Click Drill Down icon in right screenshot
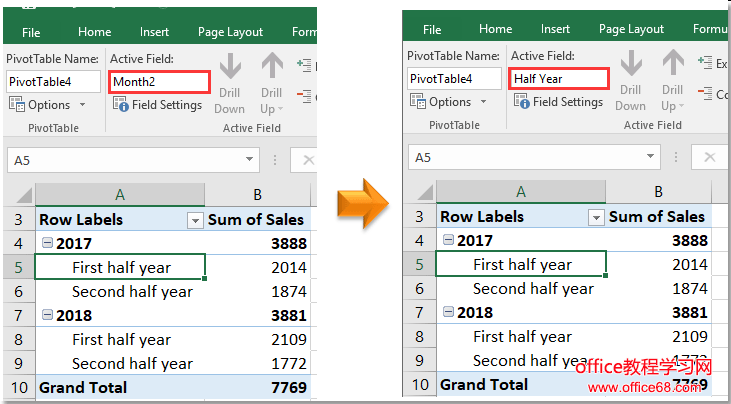This screenshot has width=731, height=404. pos(630,66)
